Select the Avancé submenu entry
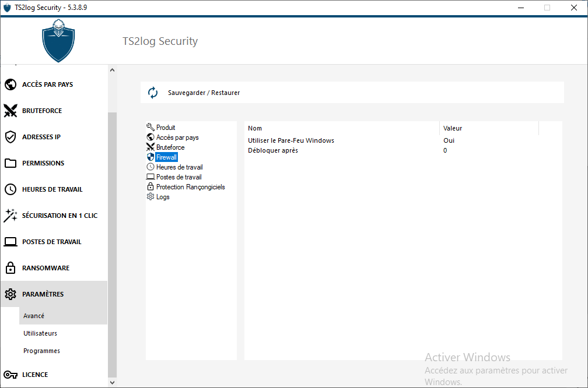 tap(63, 316)
